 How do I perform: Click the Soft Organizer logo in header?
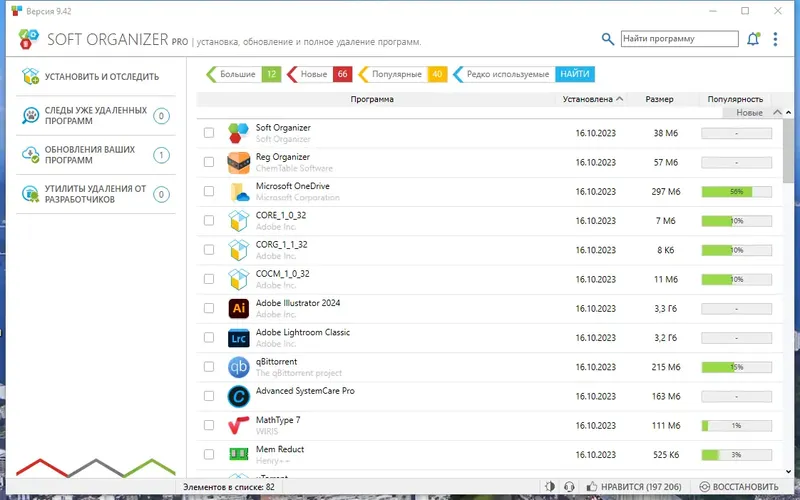coord(29,39)
